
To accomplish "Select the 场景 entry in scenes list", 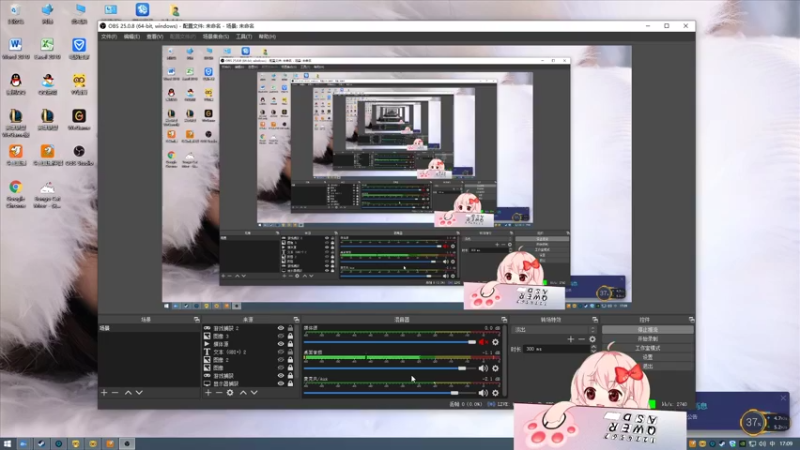I will [x=149, y=328].
